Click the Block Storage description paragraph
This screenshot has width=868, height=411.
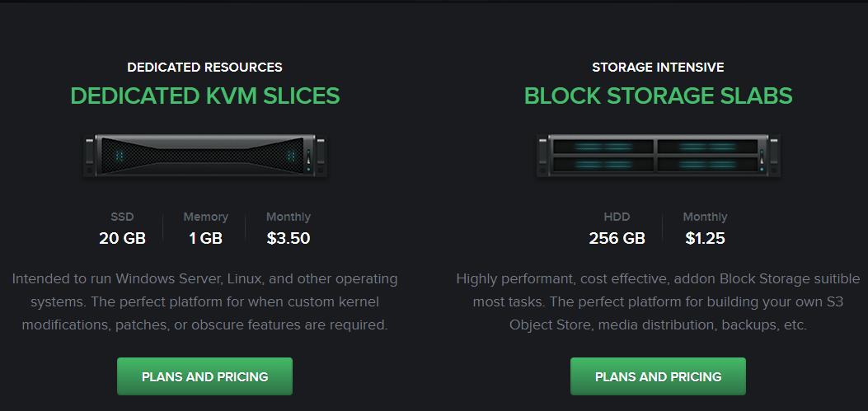click(658, 301)
